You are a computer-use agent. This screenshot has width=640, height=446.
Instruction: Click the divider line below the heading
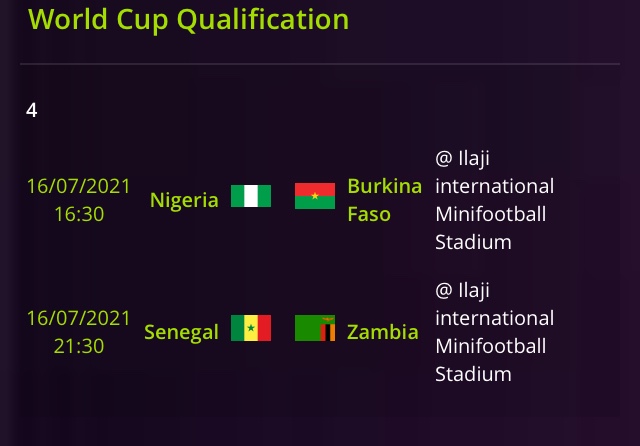point(320,64)
